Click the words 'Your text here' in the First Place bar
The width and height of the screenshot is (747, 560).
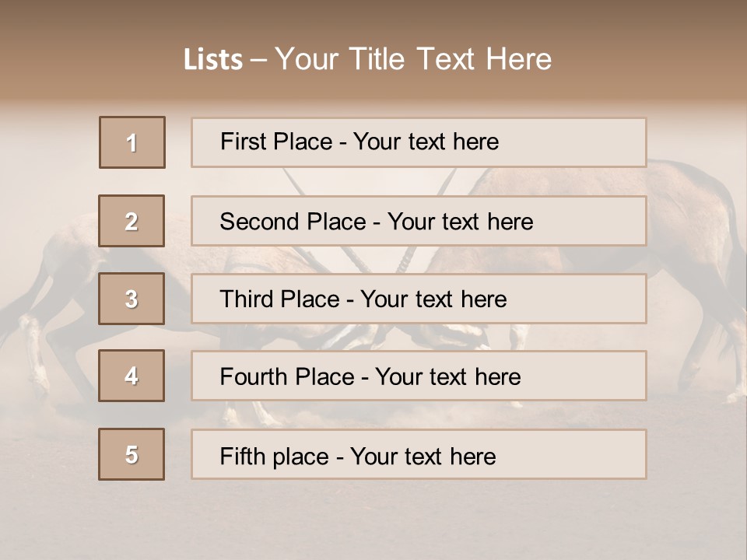coord(426,142)
